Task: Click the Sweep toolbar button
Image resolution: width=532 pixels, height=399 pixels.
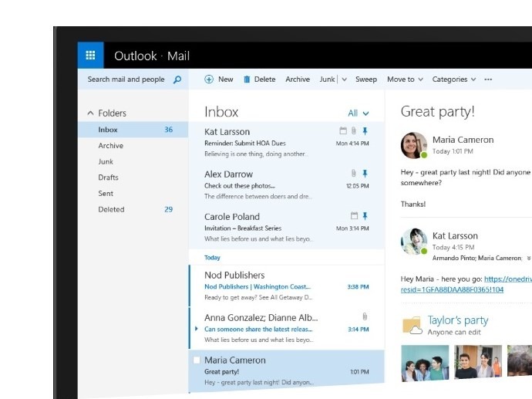Action: click(x=366, y=79)
